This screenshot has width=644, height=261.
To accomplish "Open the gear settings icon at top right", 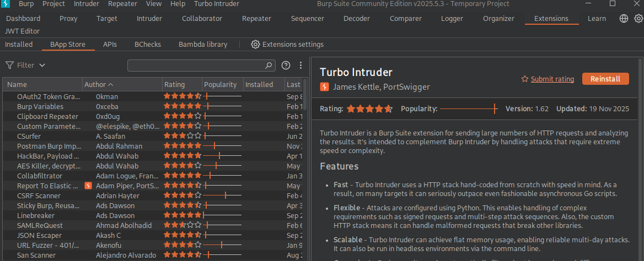I will (x=638, y=19).
